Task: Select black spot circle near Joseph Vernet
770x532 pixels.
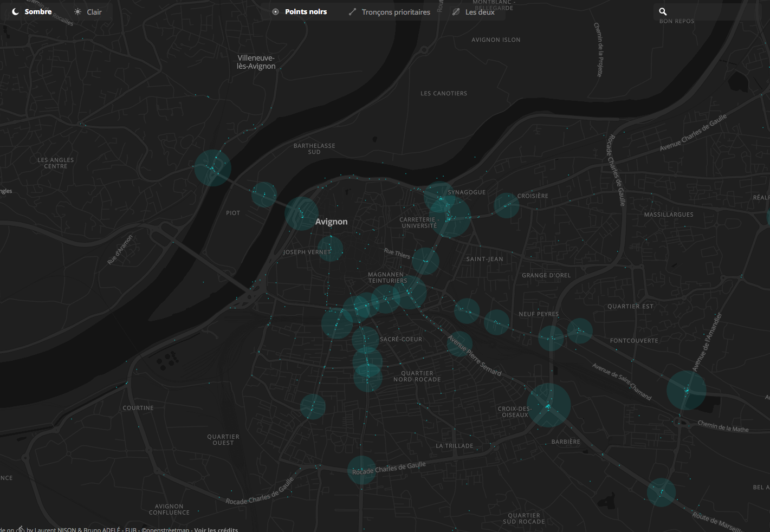Action: coord(330,248)
